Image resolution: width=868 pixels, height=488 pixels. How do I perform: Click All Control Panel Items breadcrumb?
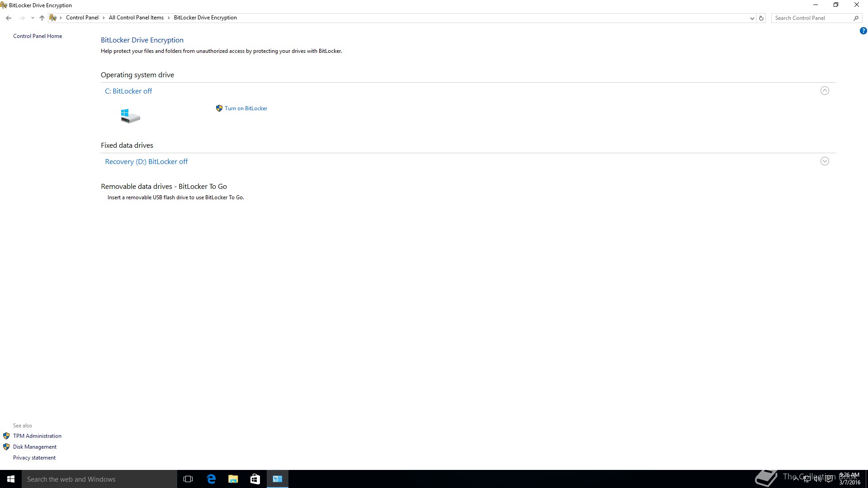tap(136, 18)
